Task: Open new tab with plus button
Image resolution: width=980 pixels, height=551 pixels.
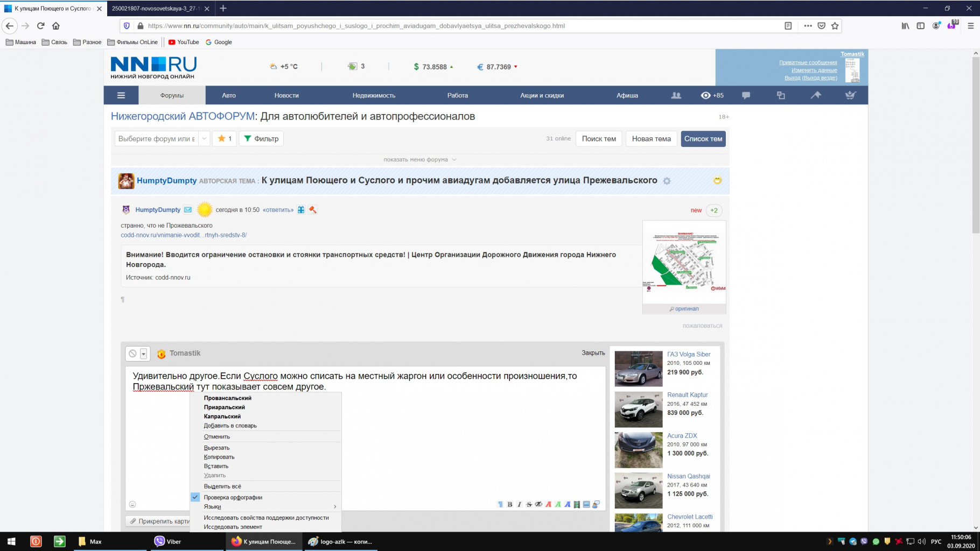Action: click(223, 8)
